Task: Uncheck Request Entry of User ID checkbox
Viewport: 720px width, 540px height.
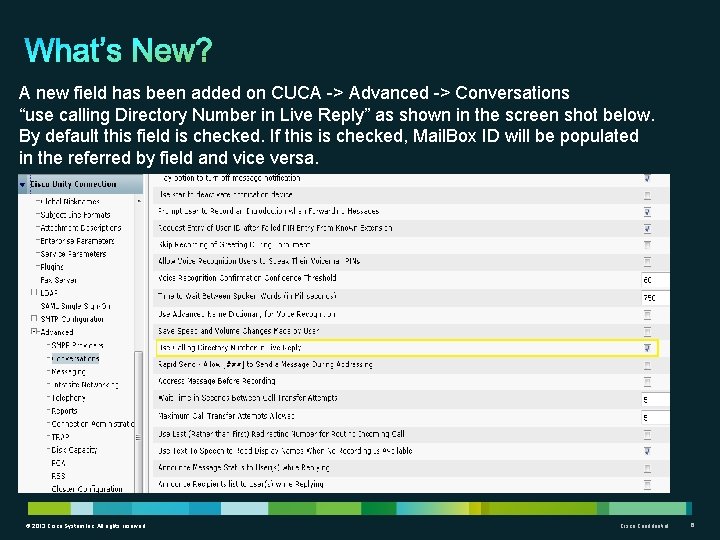Action: (x=647, y=228)
